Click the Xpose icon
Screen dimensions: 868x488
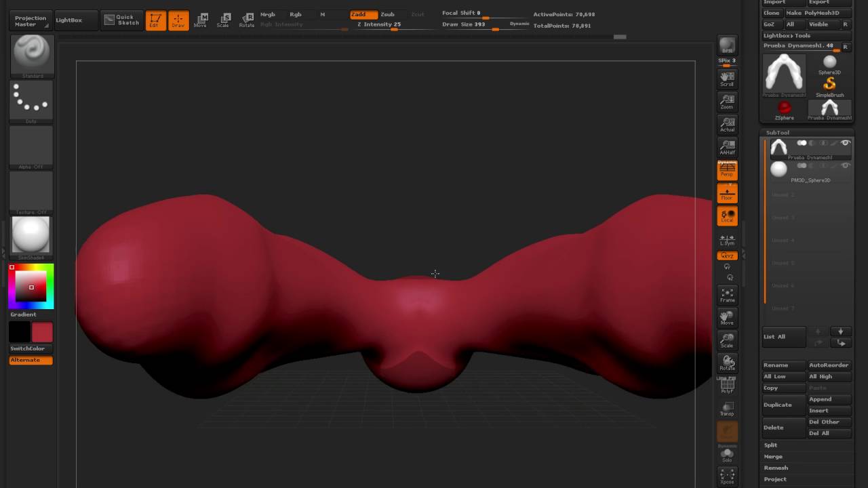point(727,476)
